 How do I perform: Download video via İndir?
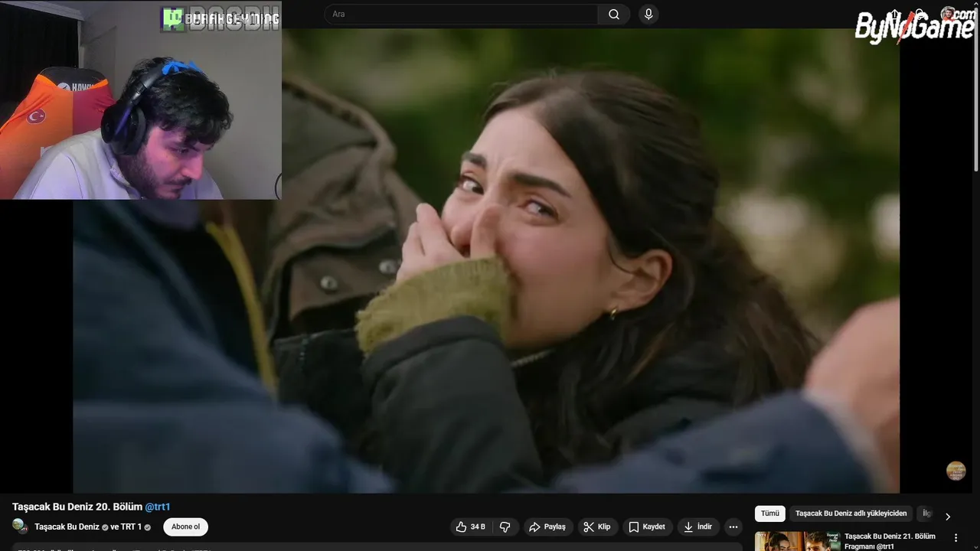[697, 527]
